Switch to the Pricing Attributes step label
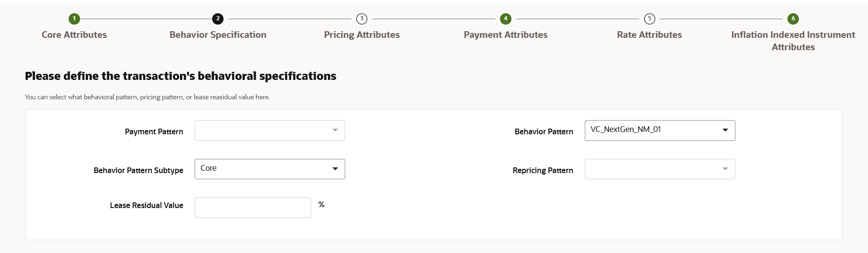 [362, 35]
